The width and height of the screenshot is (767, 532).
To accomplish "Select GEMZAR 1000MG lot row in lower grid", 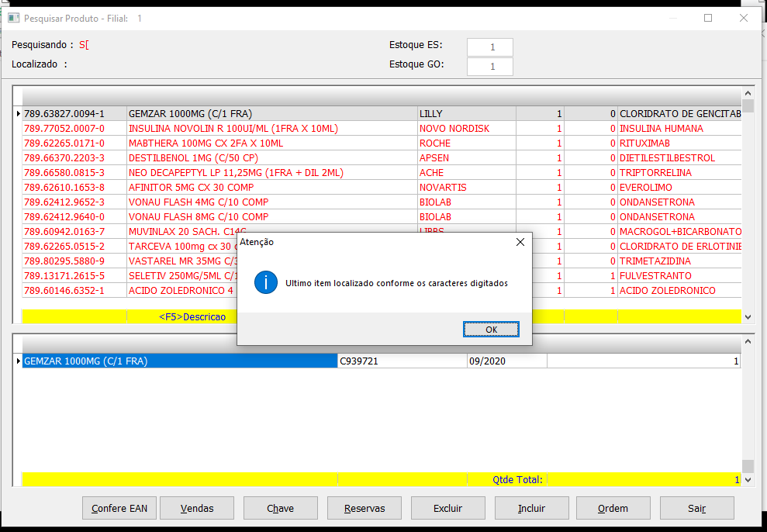I will pyautogui.click(x=178, y=361).
